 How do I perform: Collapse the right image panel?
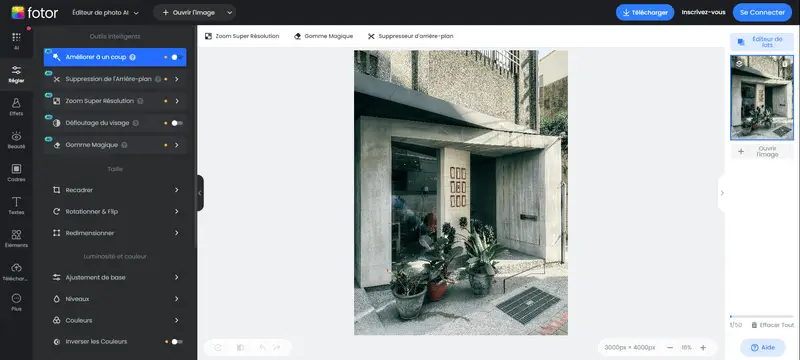721,193
